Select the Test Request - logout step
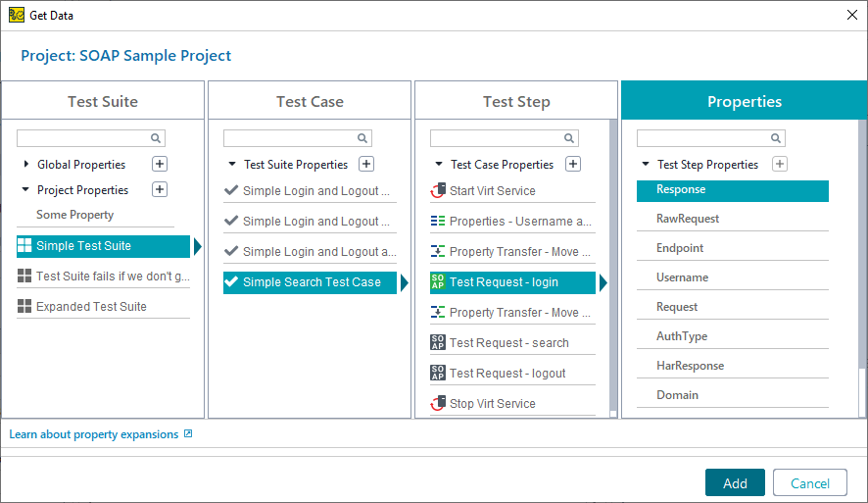Screen dimensions: 868x503 coord(512,373)
